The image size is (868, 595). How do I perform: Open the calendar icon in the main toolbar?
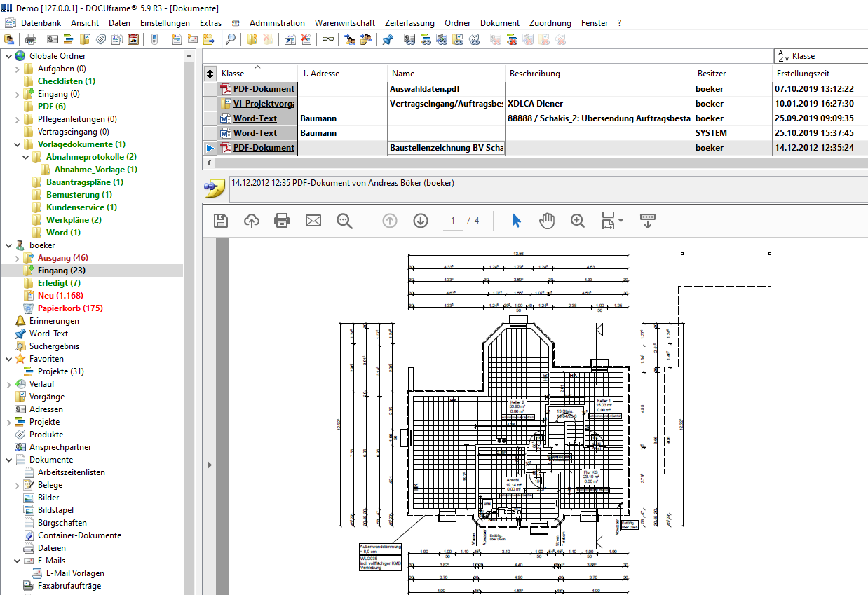tap(133, 39)
